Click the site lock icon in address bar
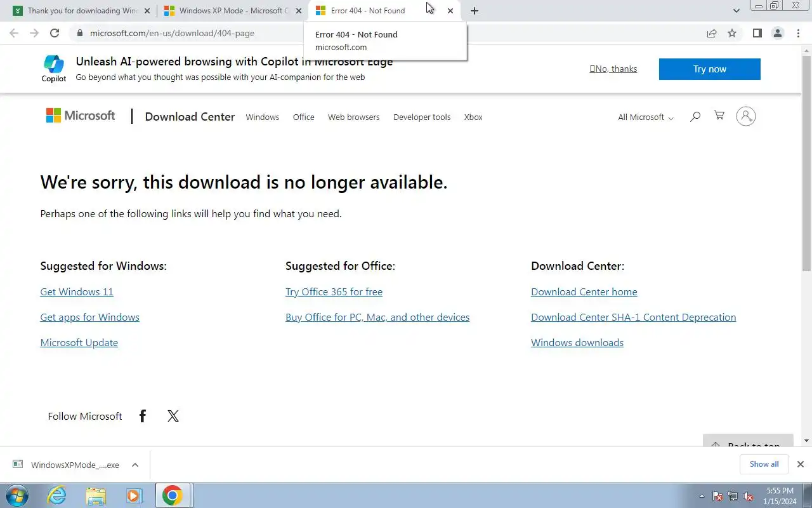 (x=79, y=33)
